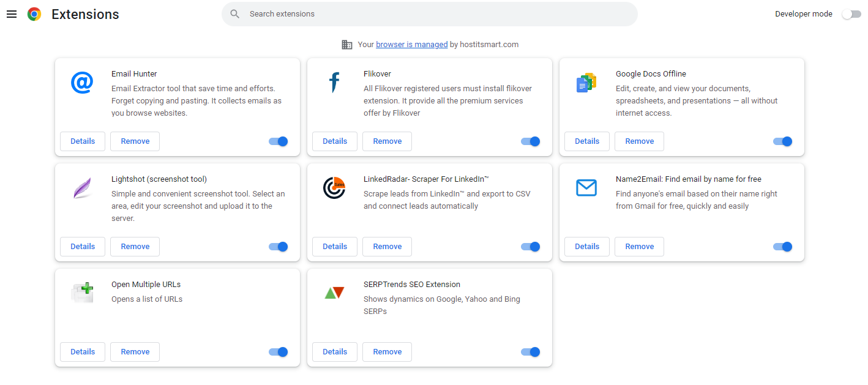Disable the Flikover extension
This screenshot has height=385, width=868.
click(x=531, y=141)
